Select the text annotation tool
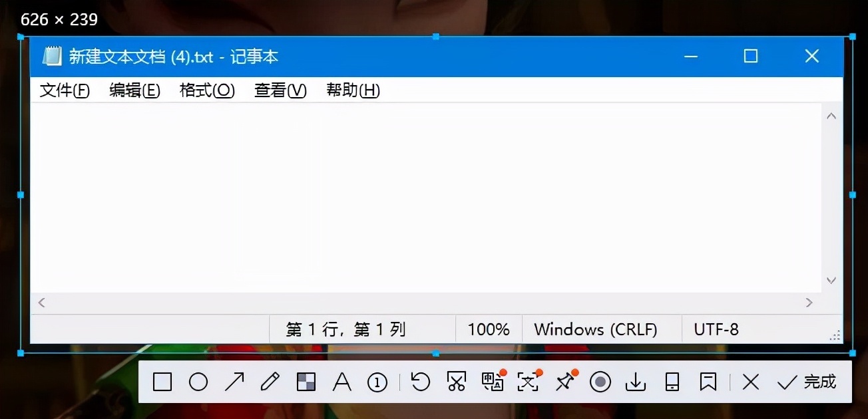Viewport: 868px width, 419px height. click(341, 382)
